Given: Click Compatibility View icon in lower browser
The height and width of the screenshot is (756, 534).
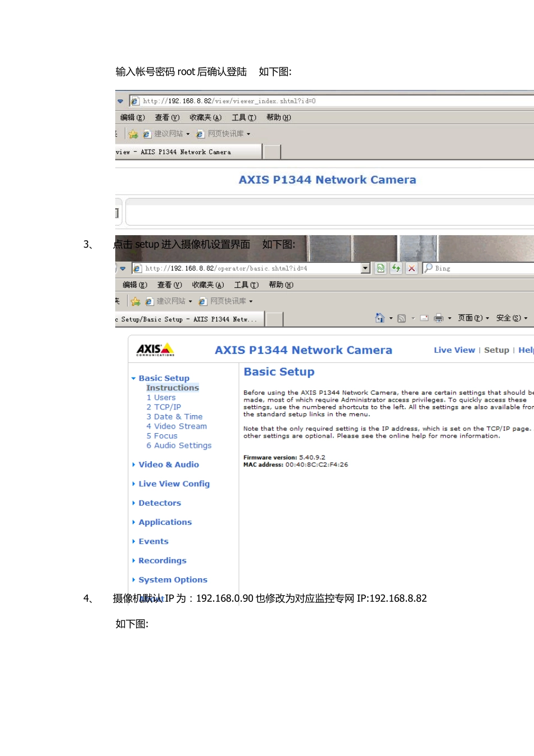Looking at the screenshot, I should 381,268.
